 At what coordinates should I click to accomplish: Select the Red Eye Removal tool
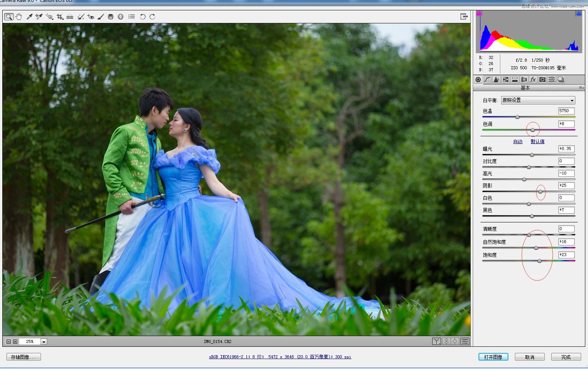91,17
